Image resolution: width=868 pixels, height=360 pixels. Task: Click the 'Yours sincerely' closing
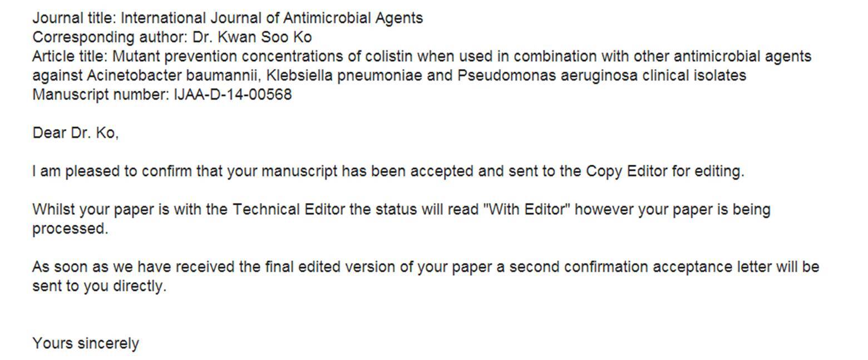point(86,344)
